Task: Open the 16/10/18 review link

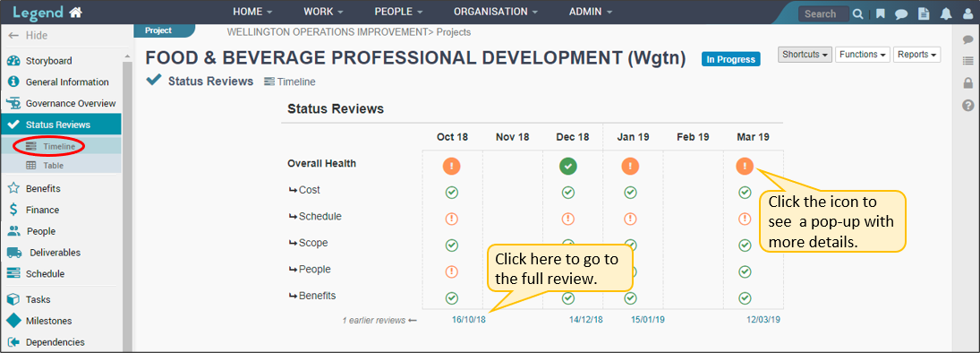Action: pyautogui.click(x=469, y=319)
